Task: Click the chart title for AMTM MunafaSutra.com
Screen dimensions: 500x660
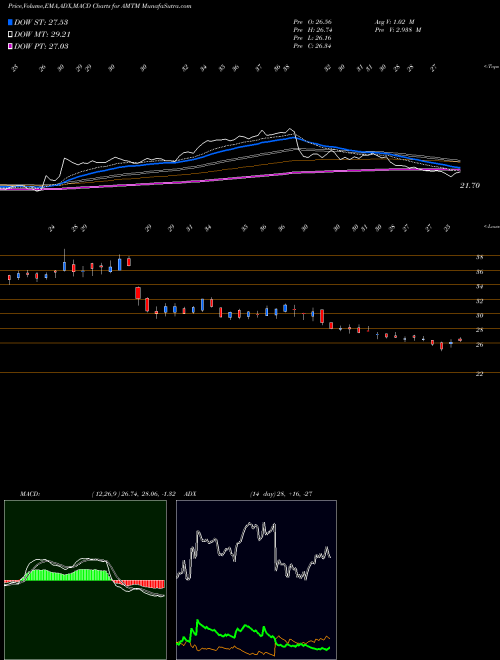Action: (x=99, y=7)
